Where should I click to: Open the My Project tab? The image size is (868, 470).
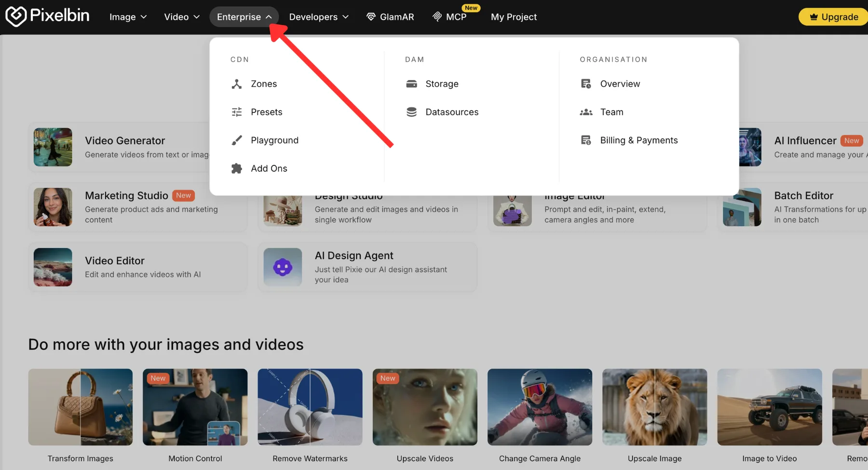click(x=514, y=17)
